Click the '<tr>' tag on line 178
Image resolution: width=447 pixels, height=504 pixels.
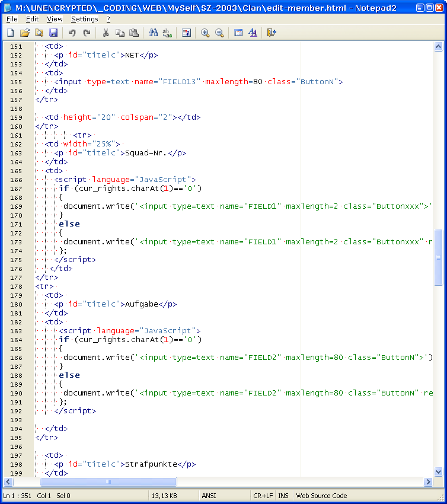(44, 286)
